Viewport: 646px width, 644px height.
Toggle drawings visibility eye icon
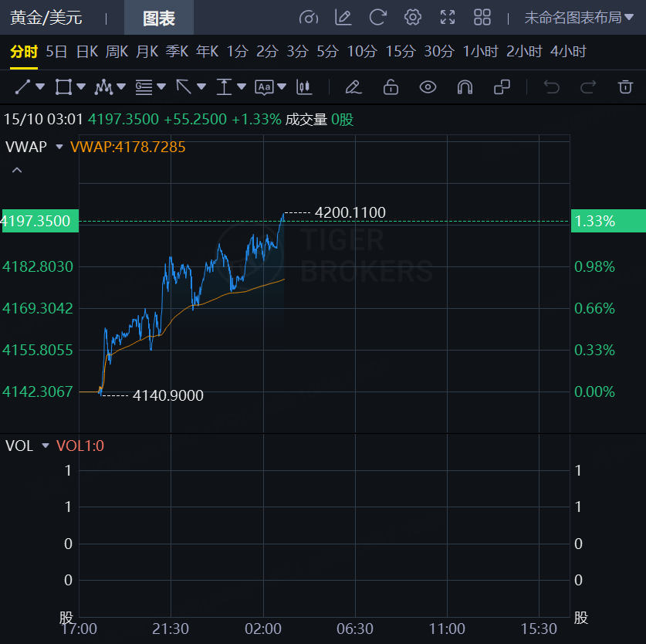pyautogui.click(x=428, y=86)
